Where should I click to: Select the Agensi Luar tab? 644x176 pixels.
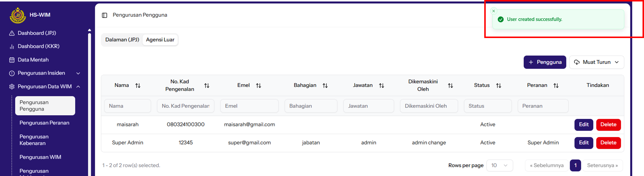(160, 40)
